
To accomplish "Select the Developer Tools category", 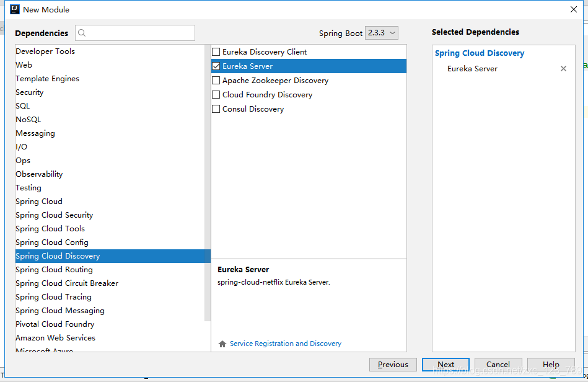I will coord(110,51).
